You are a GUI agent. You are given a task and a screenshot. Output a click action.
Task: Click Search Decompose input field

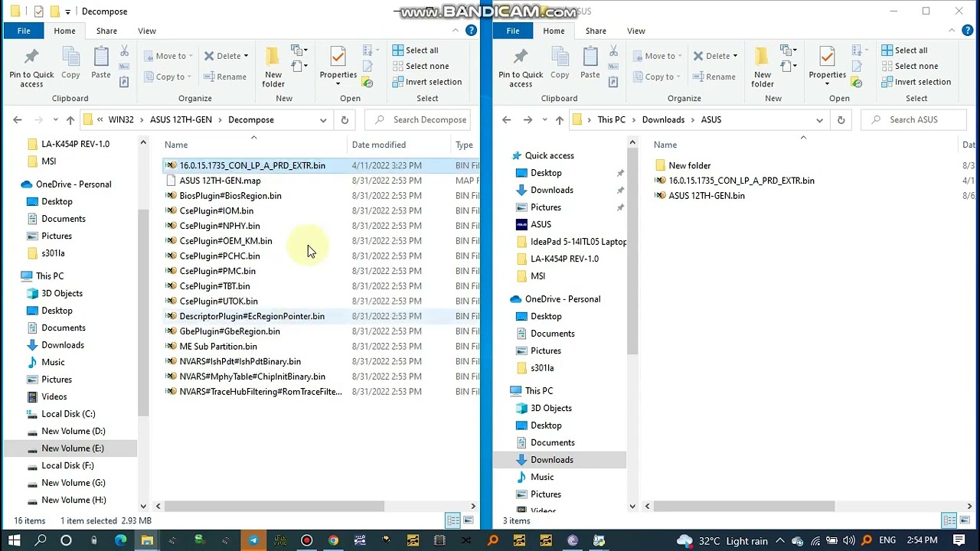pos(418,120)
